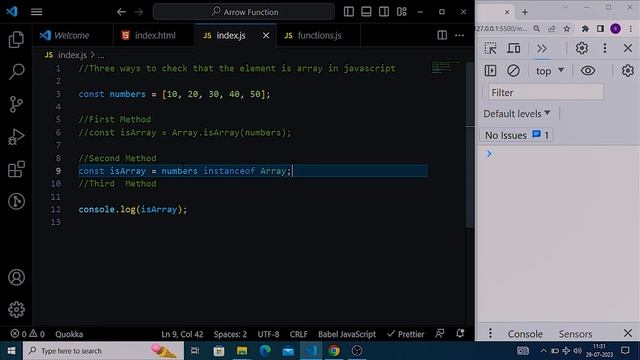This screenshot has height=360, width=640.
Task: Open the VS Code hamburger menu
Action: (36, 12)
